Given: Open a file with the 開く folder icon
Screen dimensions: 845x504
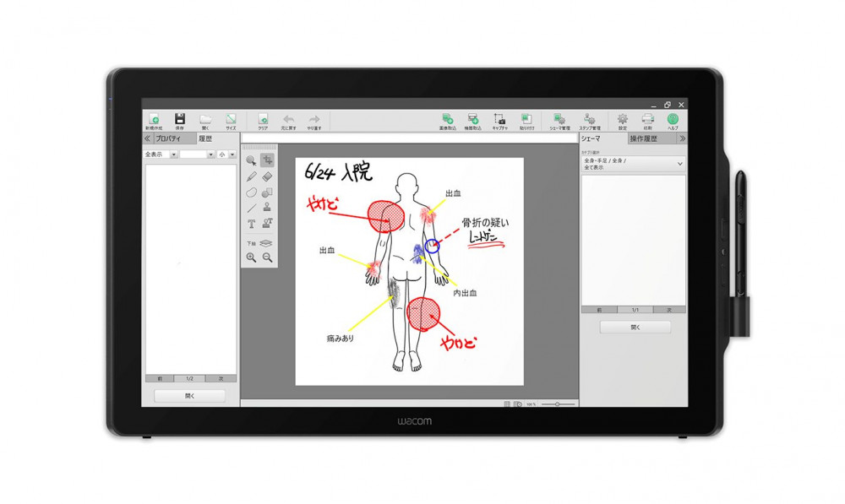Looking at the screenshot, I should (x=205, y=122).
